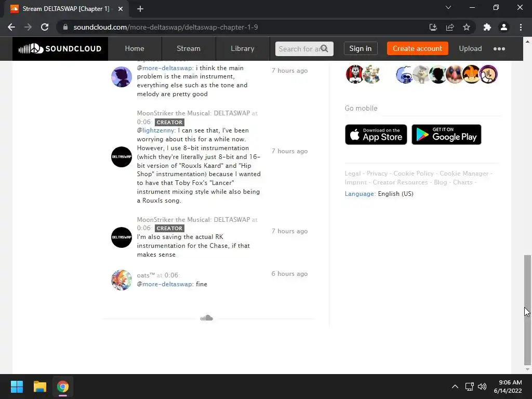Click the red skull-face user avatar
Screen dimensions: 532x399
coord(354,74)
